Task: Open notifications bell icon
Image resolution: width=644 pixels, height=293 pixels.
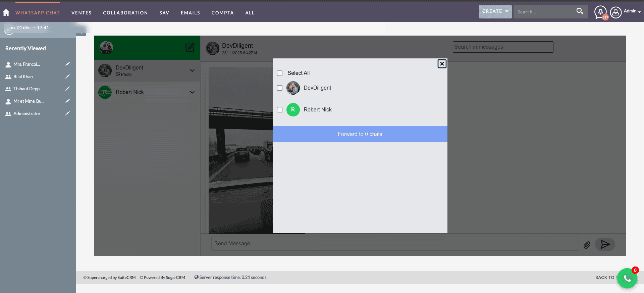Action: point(600,12)
